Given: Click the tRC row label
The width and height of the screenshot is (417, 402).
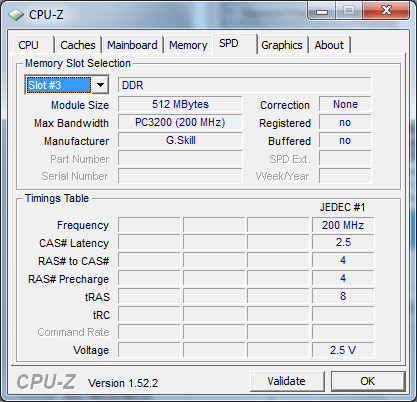Looking at the screenshot, I should [101, 315].
